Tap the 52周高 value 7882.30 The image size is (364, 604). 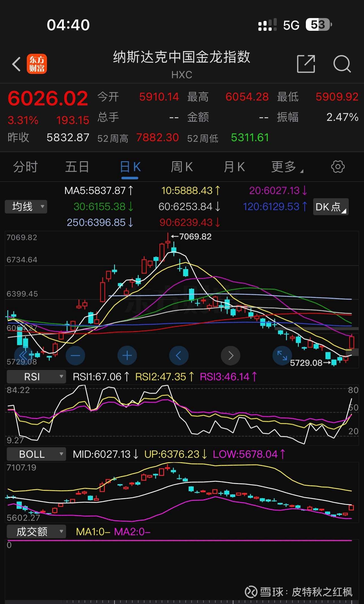coord(158,138)
